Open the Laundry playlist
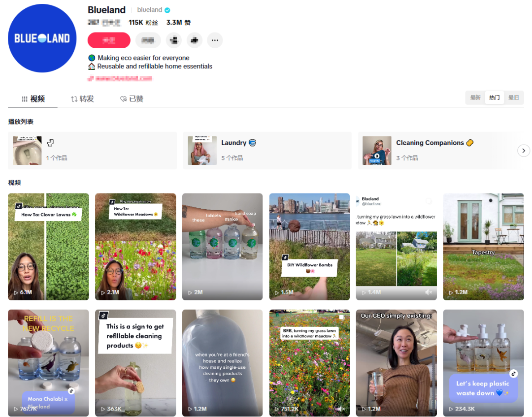 (x=267, y=151)
